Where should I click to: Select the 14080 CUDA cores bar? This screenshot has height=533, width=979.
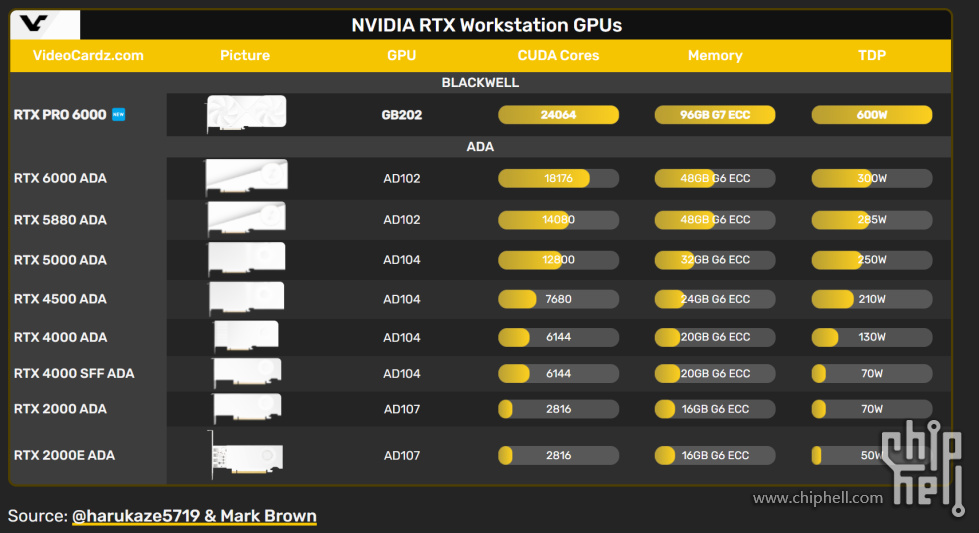[x=558, y=220]
